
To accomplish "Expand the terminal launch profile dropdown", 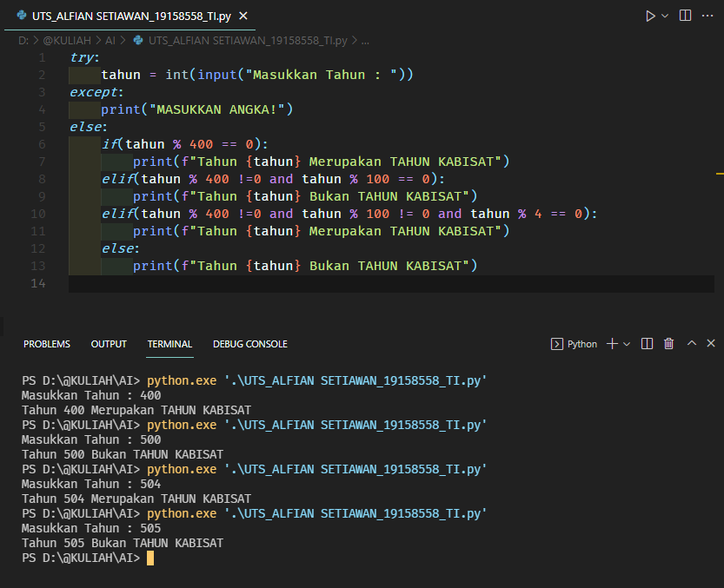I will coord(627,344).
